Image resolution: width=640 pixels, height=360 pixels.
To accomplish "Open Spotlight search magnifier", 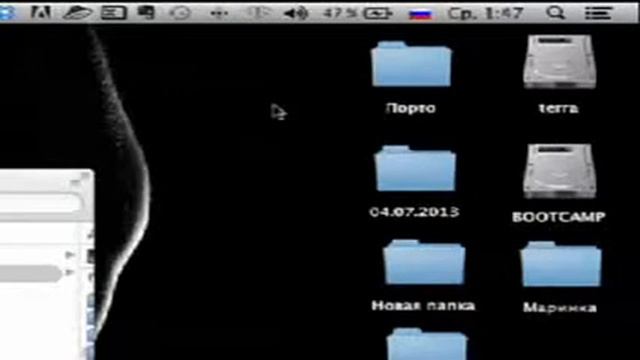I will [x=556, y=13].
